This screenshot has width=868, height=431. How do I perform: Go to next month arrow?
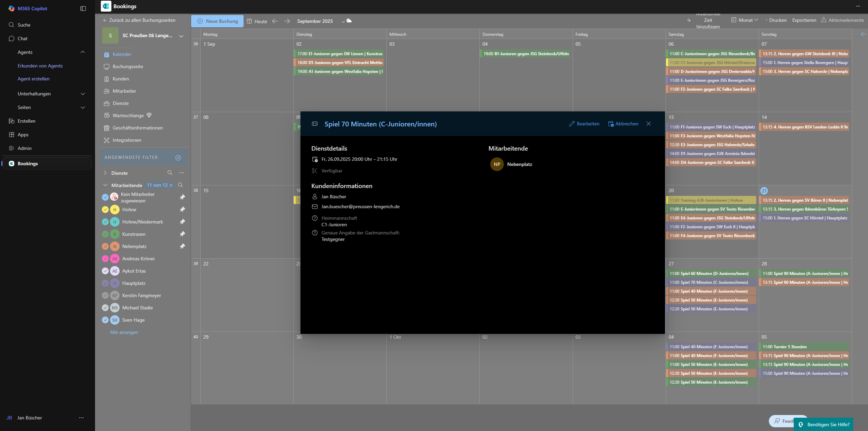point(287,21)
